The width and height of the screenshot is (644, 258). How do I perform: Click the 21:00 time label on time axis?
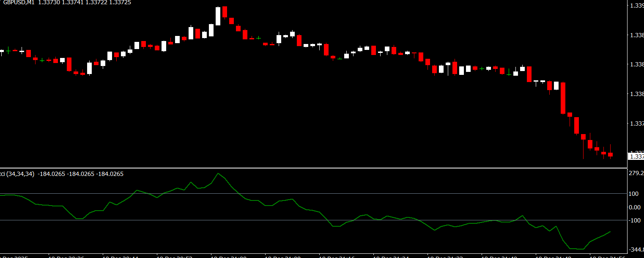[x=228, y=256]
